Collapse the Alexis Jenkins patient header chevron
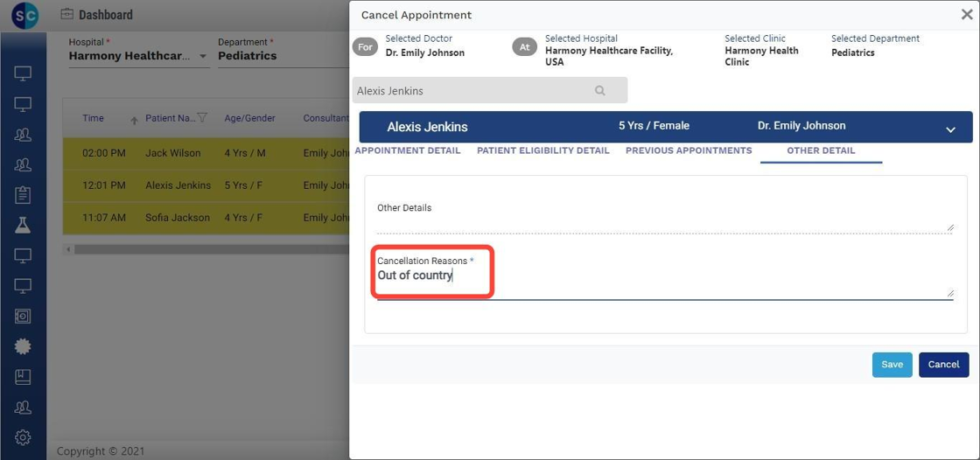 [x=950, y=129]
